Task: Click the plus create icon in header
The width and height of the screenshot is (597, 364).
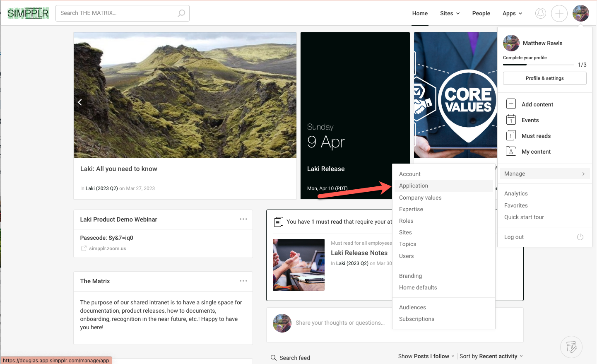Action: pyautogui.click(x=559, y=13)
